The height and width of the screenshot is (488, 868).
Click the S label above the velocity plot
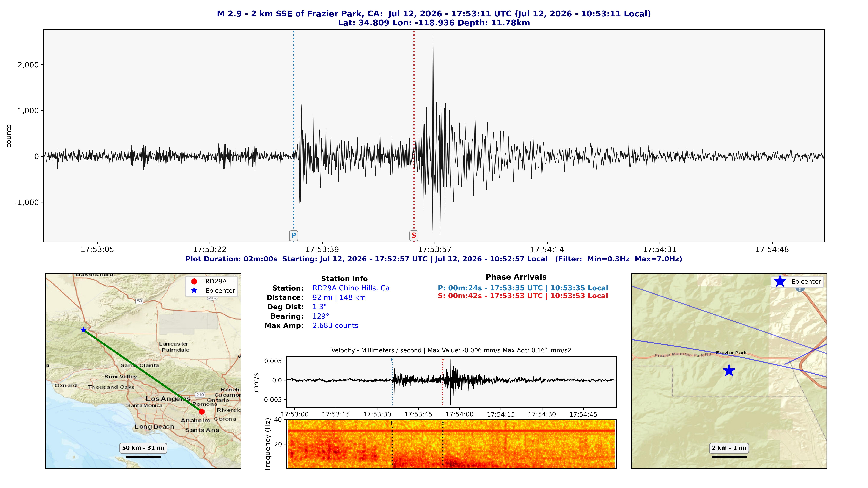(x=443, y=360)
